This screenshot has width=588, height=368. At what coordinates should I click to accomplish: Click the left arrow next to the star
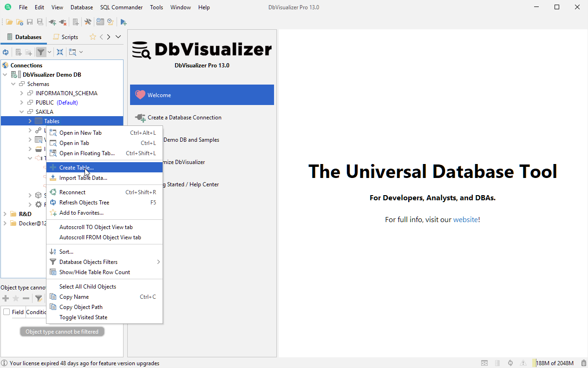[x=101, y=37]
